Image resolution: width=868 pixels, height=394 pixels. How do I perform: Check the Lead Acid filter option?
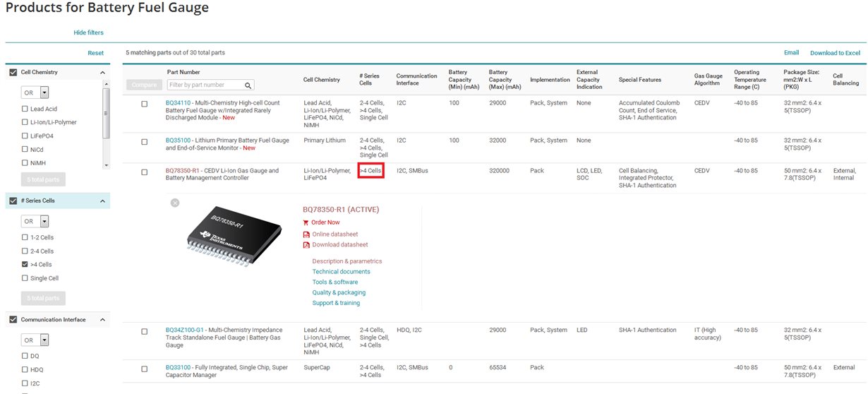[x=25, y=109]
